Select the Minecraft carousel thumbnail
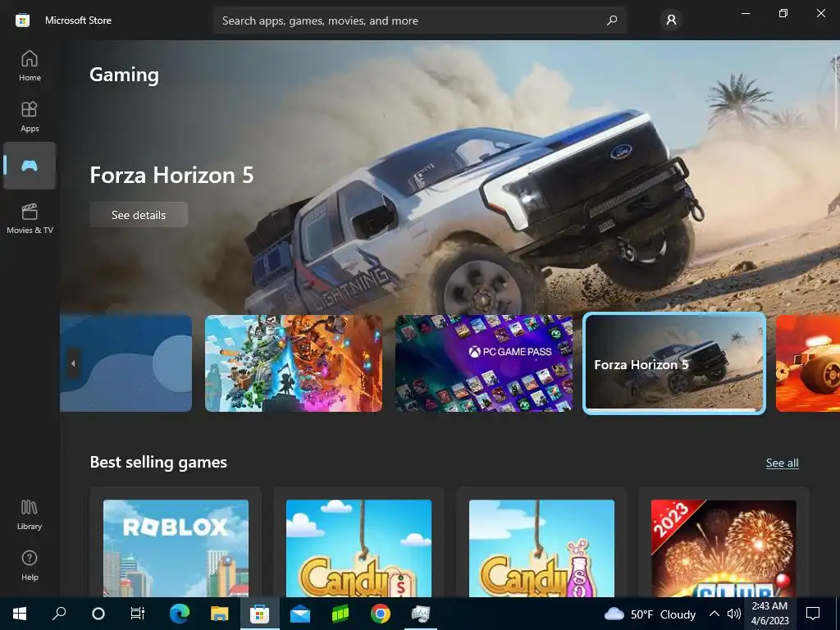Screen dimensions: 840x630 point(294,363)
